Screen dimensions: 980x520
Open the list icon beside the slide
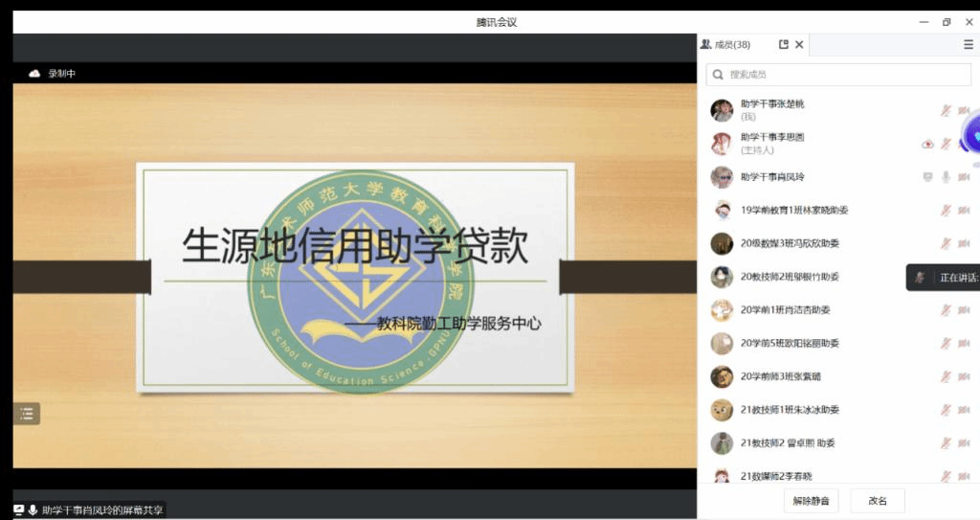point(27,414)
